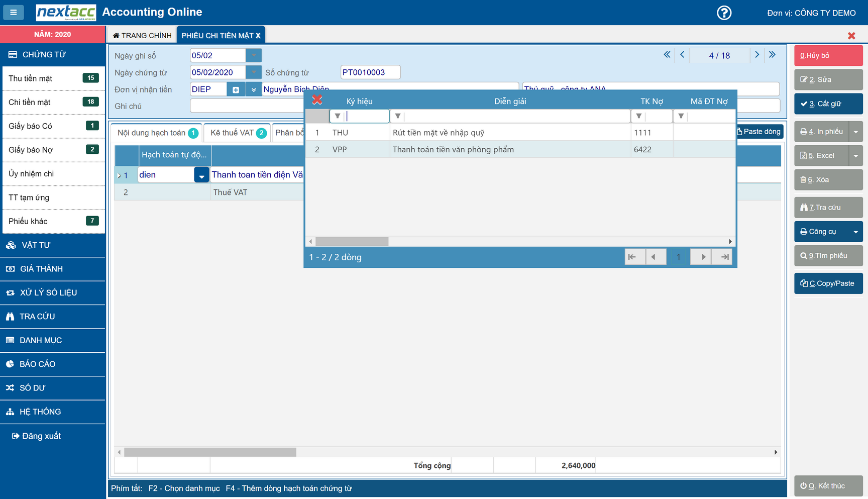Close the lookup popup with red X
The image size is (868, 499).
317,100
